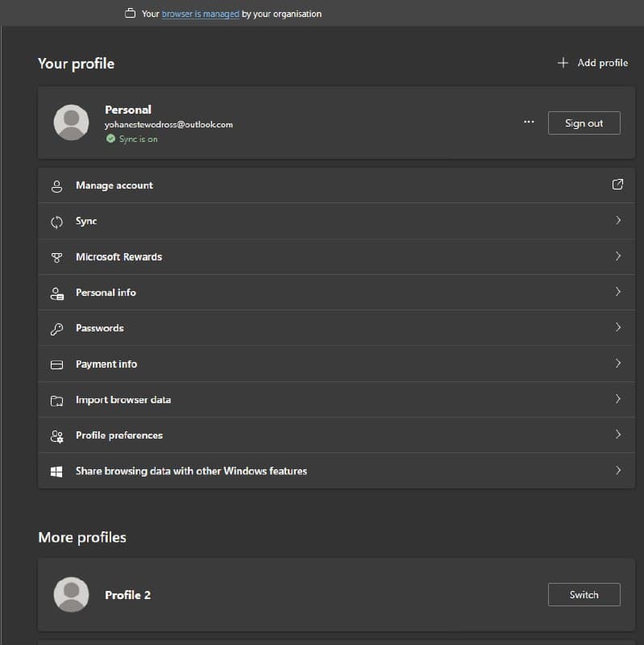Click the green Sync is on checkmark
Screen dimensions: 644x645
[x=110, y=139]
